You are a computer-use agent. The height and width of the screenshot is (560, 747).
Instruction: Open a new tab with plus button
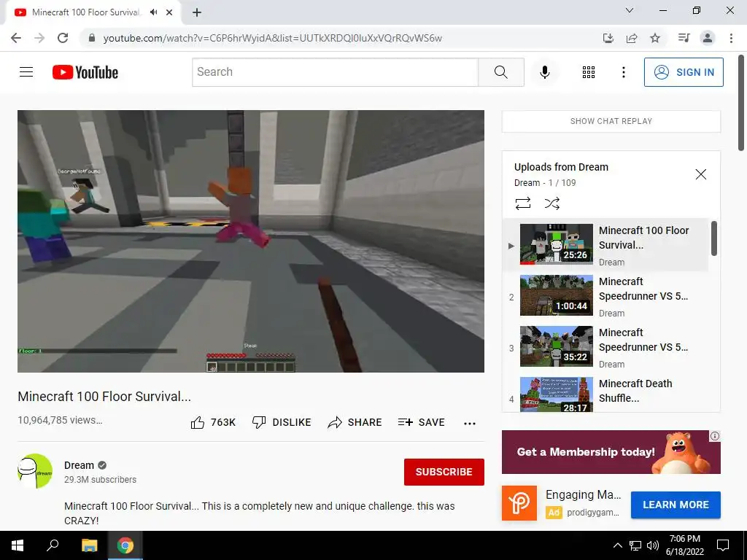[197, 12]
